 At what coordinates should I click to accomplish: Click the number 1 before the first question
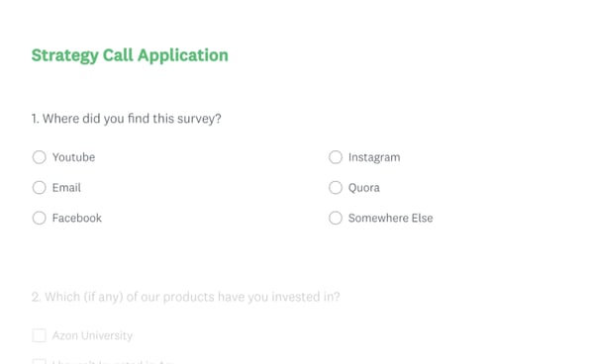tap(35, 119)
